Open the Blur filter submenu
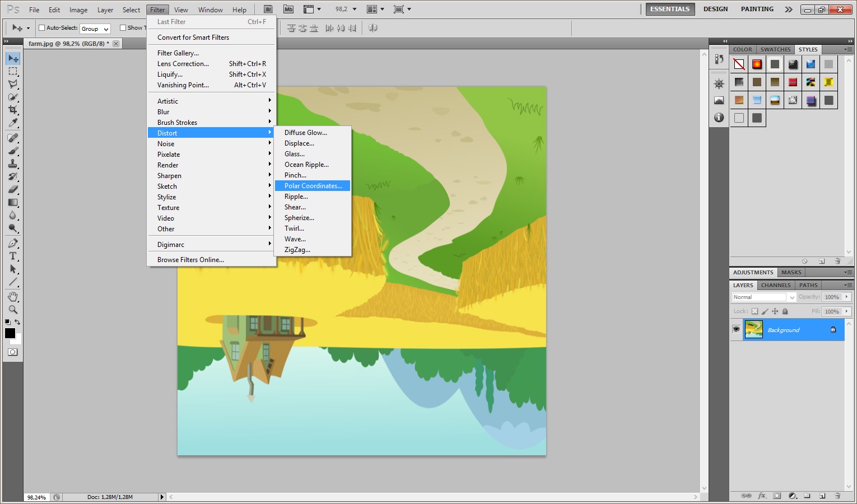This screenshot has height=504, width=857. [x=212, y=112]
